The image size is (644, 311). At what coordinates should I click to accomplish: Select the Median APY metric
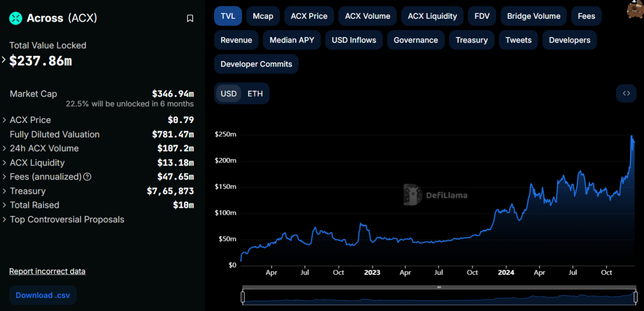tap(292, 40)
